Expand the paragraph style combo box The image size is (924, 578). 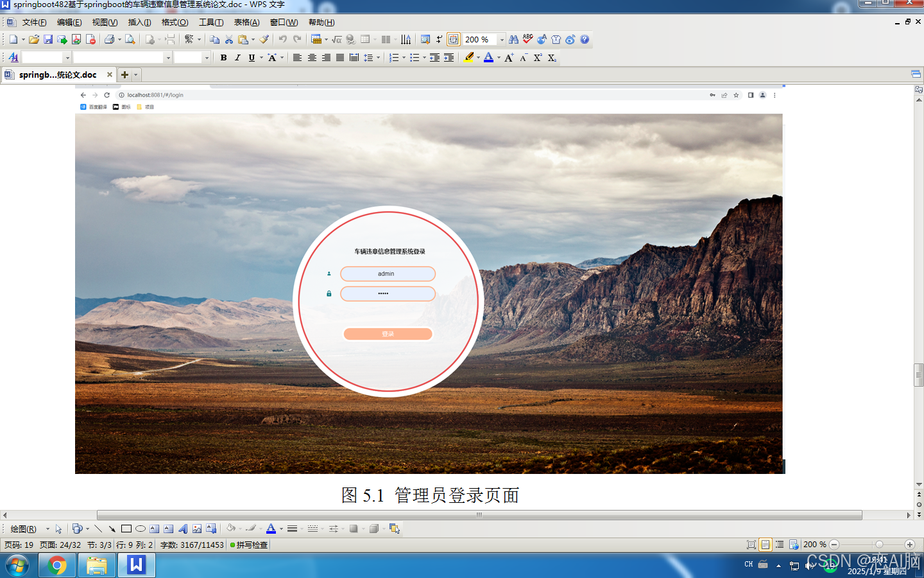tap(67, 57)
